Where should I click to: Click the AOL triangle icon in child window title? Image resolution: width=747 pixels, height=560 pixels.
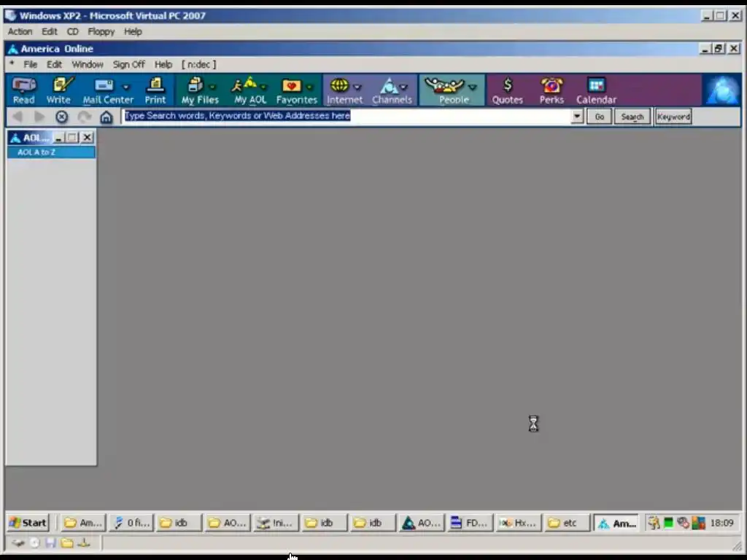click(x=15, y=138)
